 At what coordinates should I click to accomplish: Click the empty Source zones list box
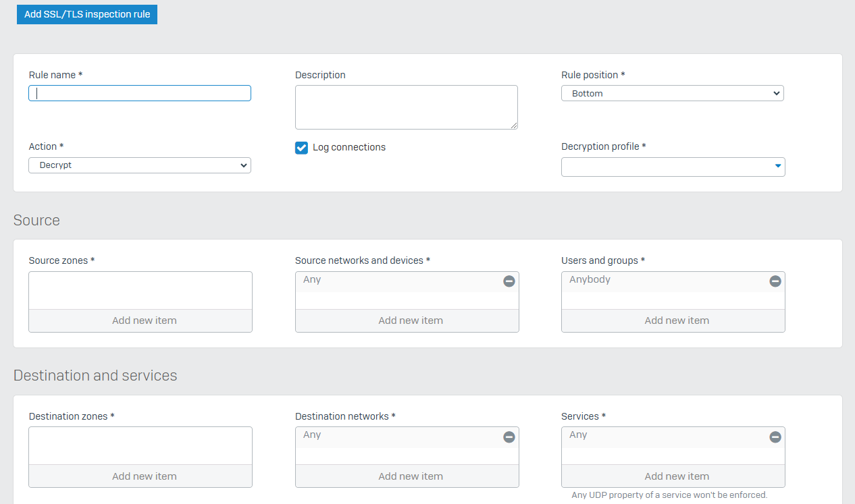(x=140, y=291)
